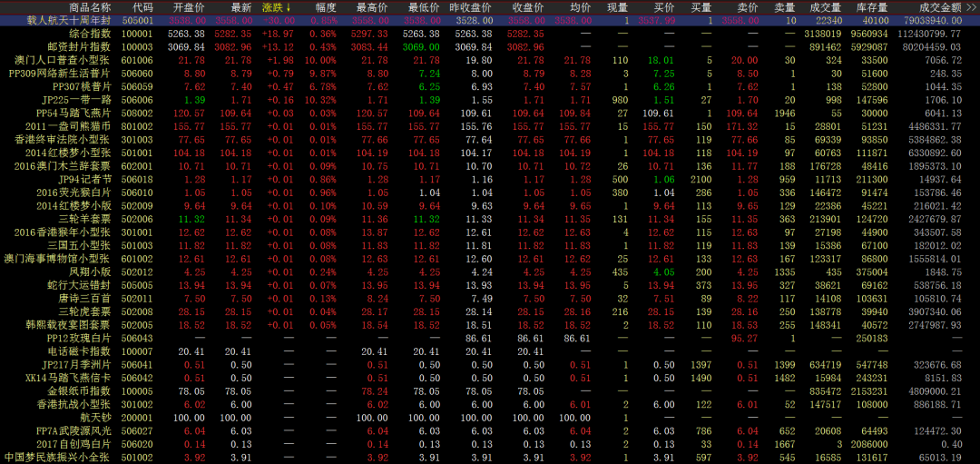The height and width of the screenshot is (464, 980).
Task: Sort by 成交金额 column header
Action: tap(941, 8)
